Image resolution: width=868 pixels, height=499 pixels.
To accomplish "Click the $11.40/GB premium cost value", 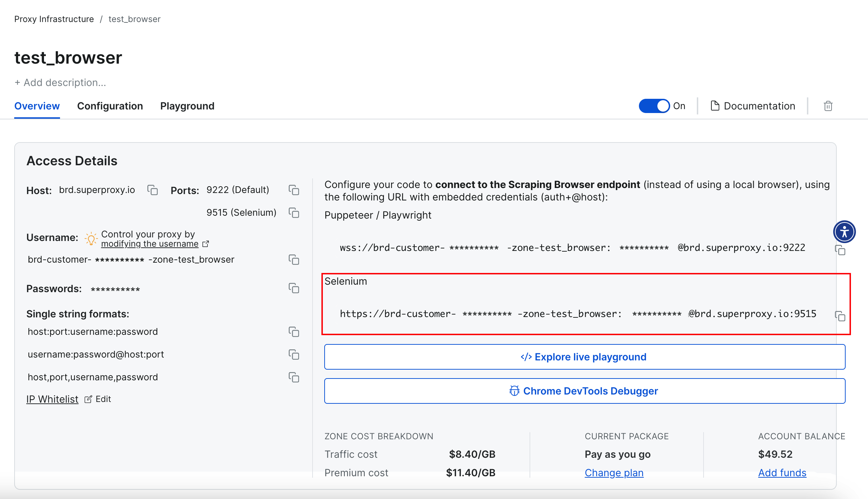I will click(x=471, y=473).
